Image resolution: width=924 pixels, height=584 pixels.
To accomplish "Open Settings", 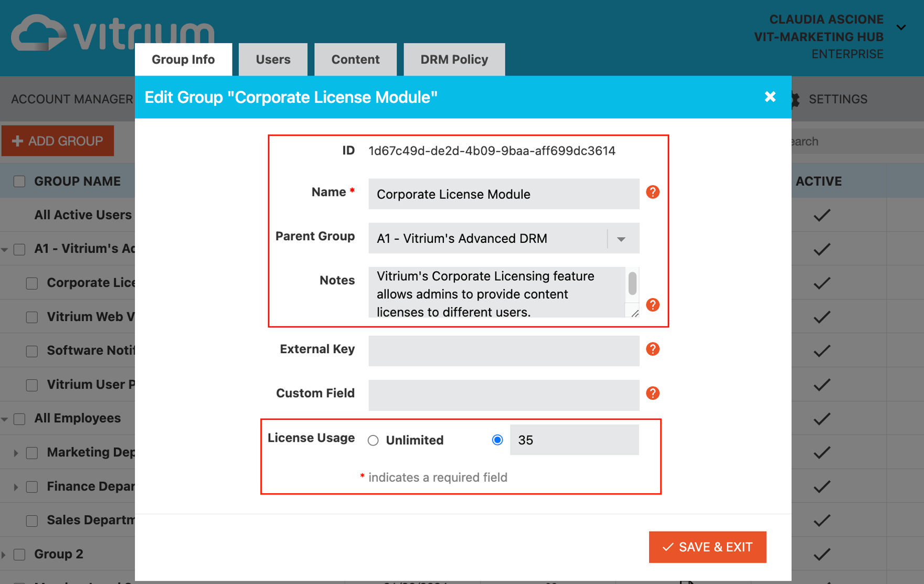I will point(837,99).
